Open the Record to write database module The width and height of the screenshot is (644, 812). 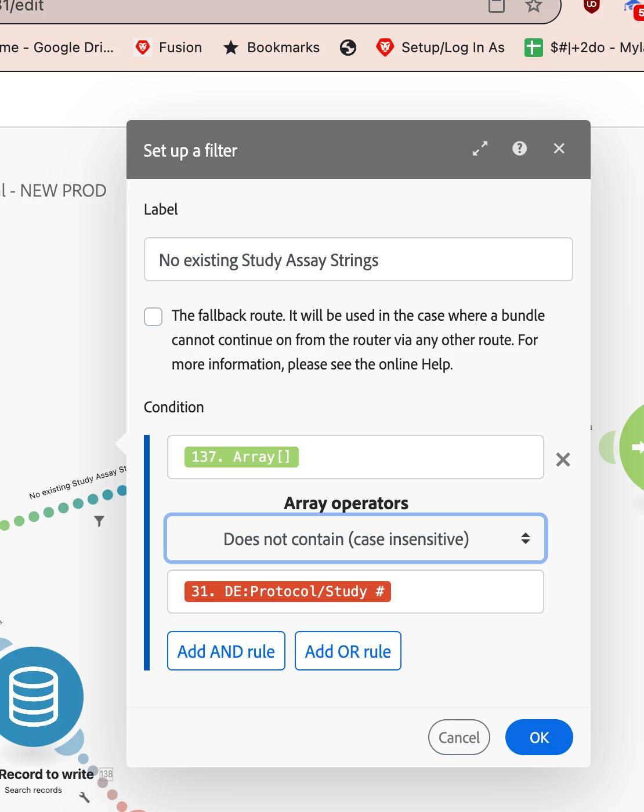coord(34,696)
